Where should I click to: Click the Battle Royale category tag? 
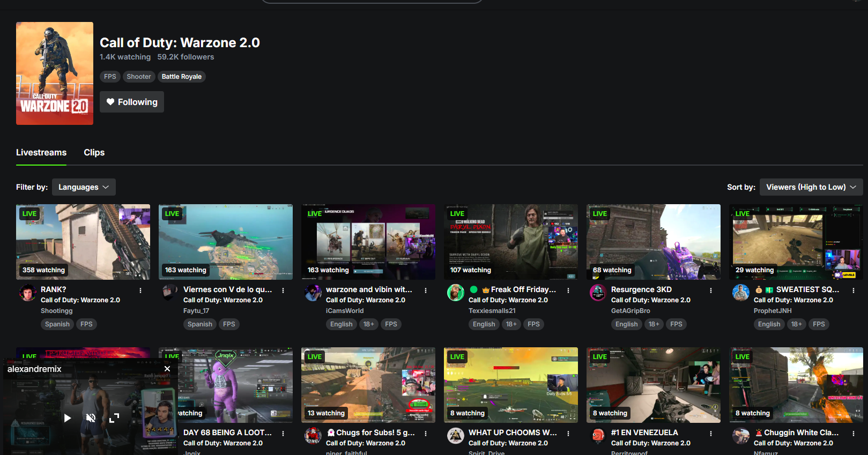tap(182, 77)
